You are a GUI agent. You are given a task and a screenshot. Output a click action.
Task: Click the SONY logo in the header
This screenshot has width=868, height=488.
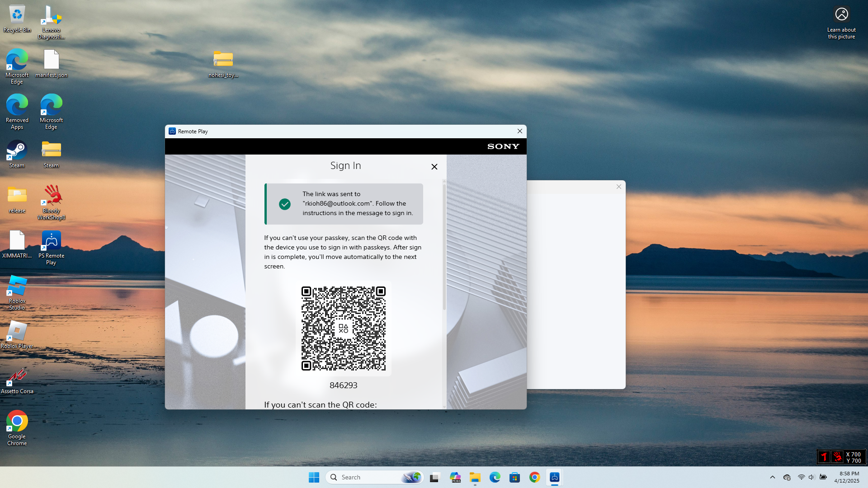tap(503, 146)
